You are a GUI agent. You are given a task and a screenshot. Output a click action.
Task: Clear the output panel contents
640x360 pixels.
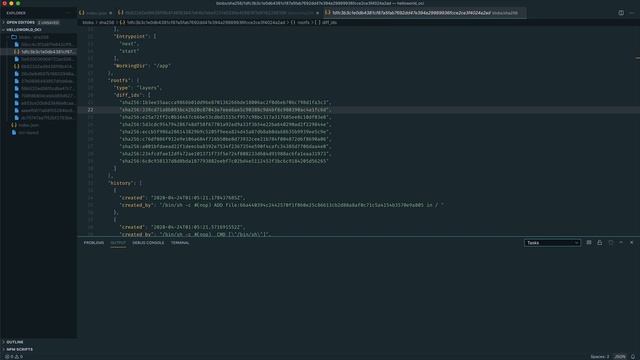coord(589,242)
